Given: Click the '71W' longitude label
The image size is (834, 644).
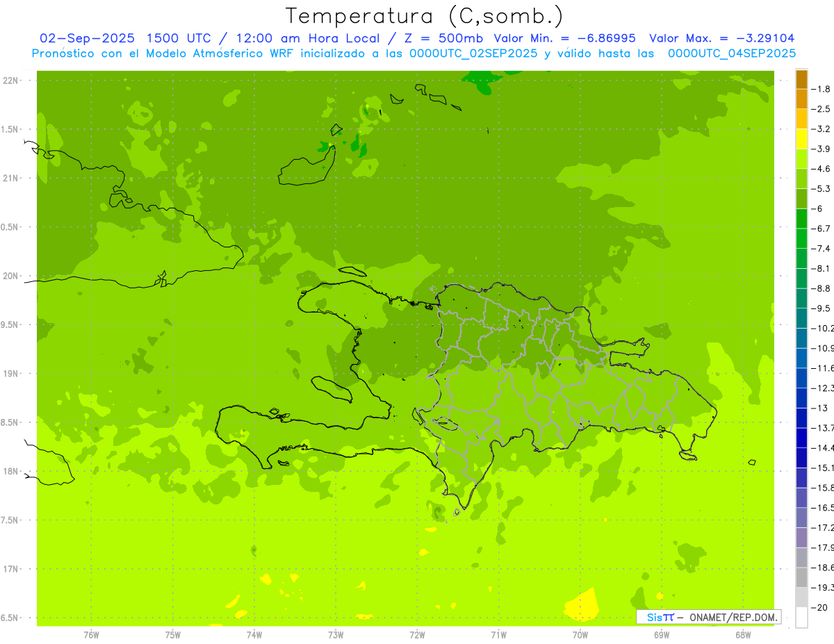Looking at the screenshot, I should tap(498, 634).
